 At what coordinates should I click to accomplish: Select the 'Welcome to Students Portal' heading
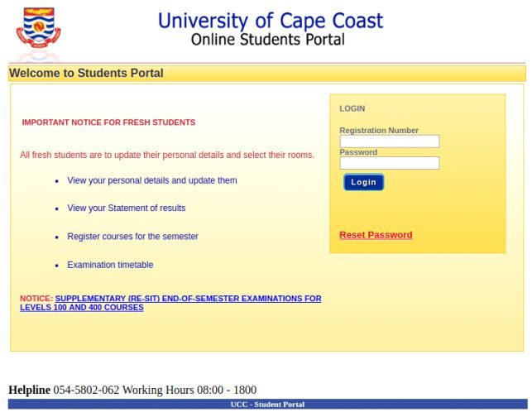[x=86, y=73]
